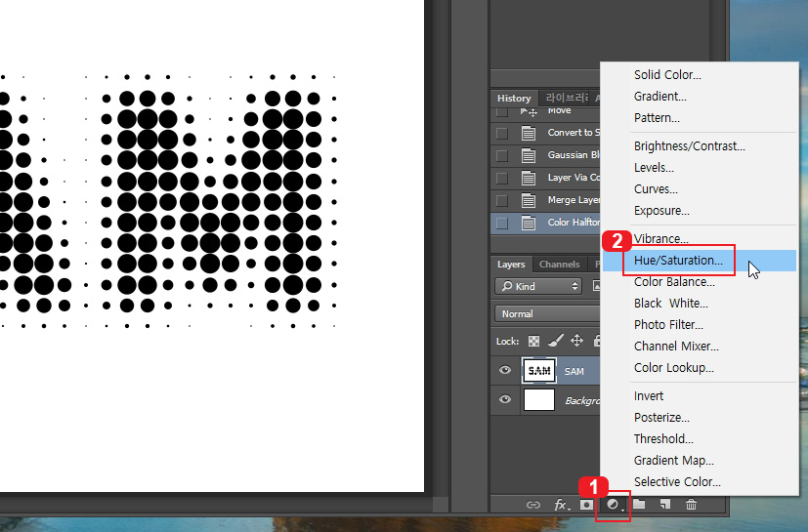Set history brush source for Layer Via Copy
Viewport: 808px width, 532px height.
point(502,179)
